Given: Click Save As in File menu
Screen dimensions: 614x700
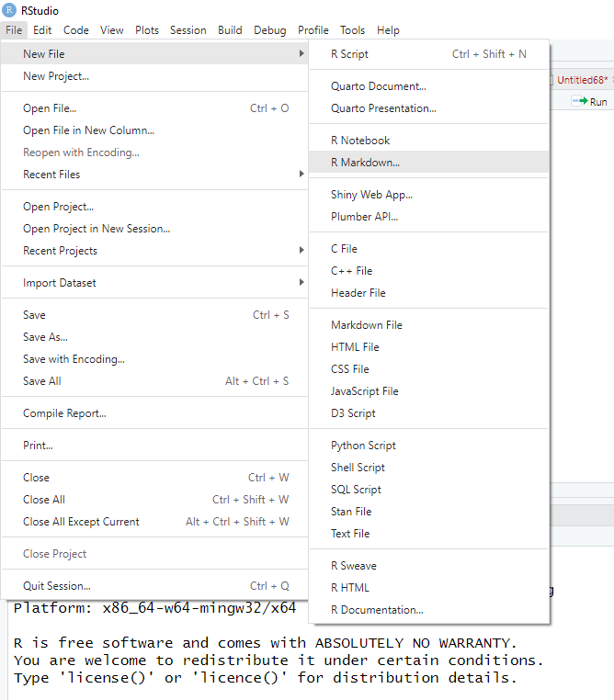Looking at the screenshot, I should [x=45, y=337].
